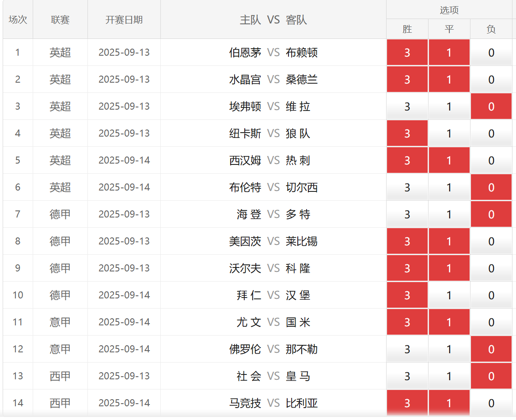Select loss option 0 for 马竞技 VS 比利亚
Viewport: 516px width, 420px height.
coord(491,403)
